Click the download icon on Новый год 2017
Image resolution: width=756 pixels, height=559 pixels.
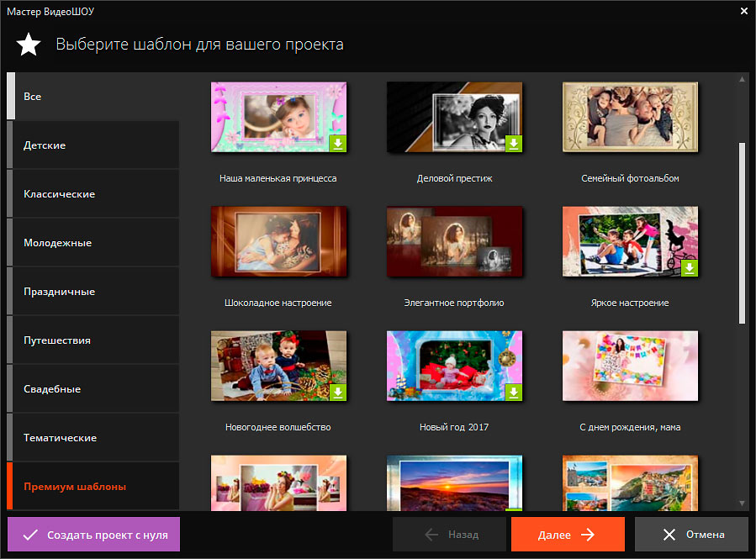[x=514, y=393]
